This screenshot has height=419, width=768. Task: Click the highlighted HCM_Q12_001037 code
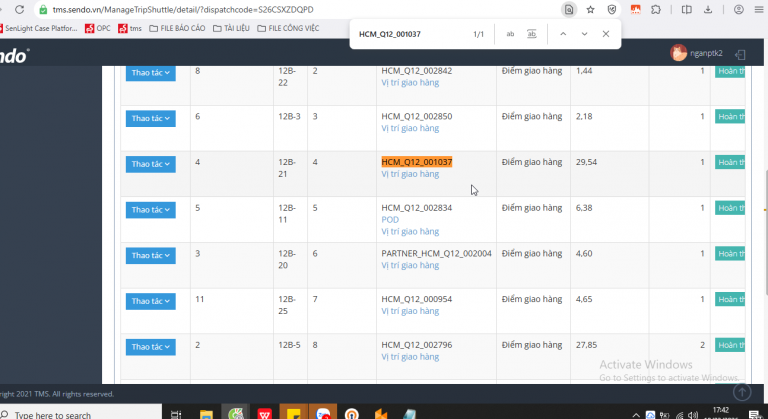(x=417, y=162)
